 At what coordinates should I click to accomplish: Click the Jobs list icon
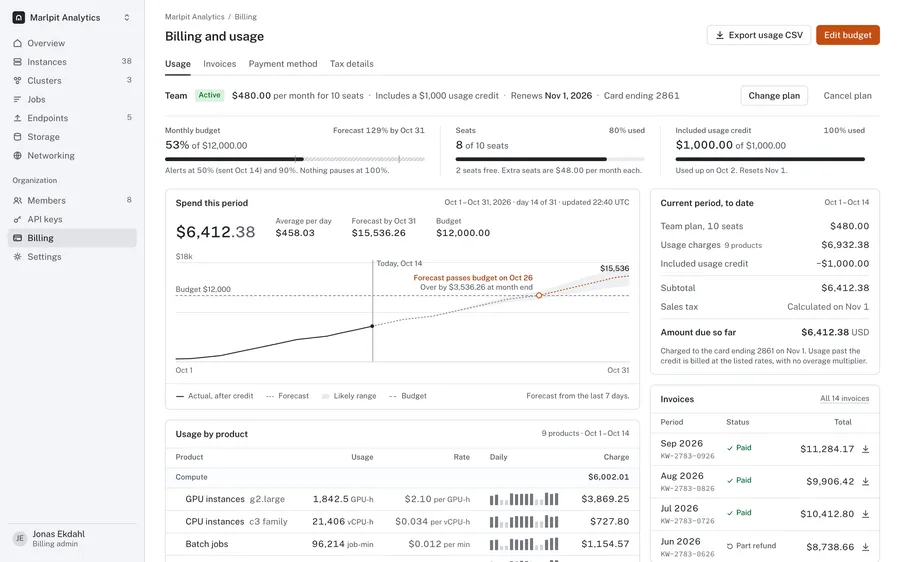[17, 99]
